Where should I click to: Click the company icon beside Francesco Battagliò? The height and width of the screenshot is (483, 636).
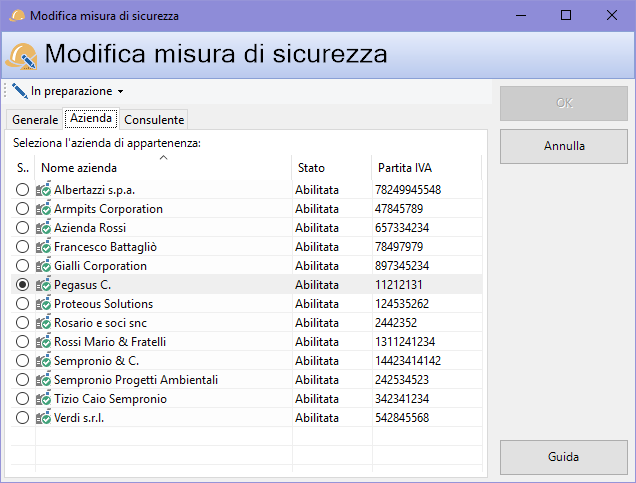[43, 247]
